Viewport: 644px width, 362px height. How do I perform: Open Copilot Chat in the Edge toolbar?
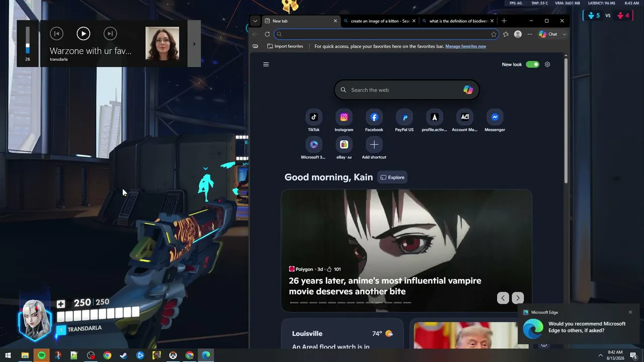coord(548,34)
